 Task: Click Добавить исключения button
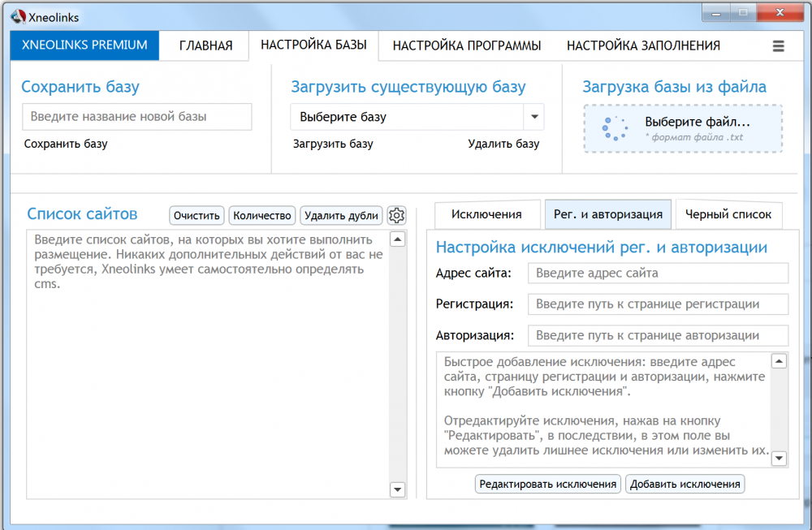(x=685, y=484)
